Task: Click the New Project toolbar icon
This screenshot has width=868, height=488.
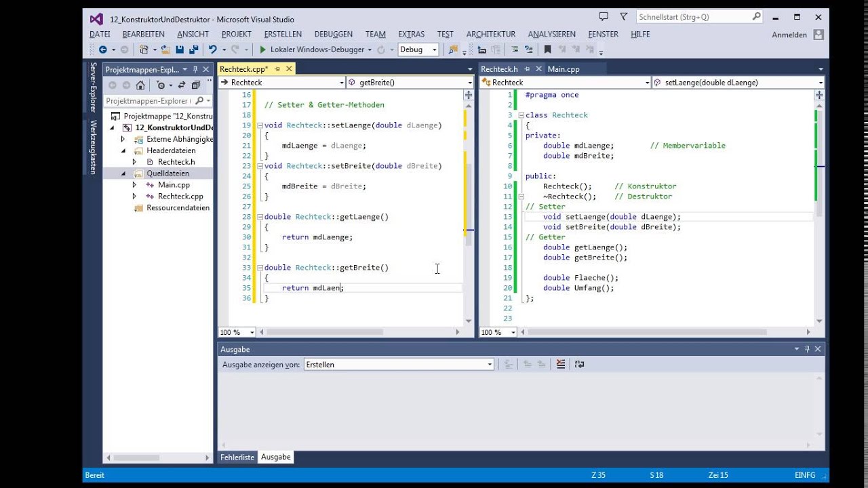Action: click(x=143, y=49)
